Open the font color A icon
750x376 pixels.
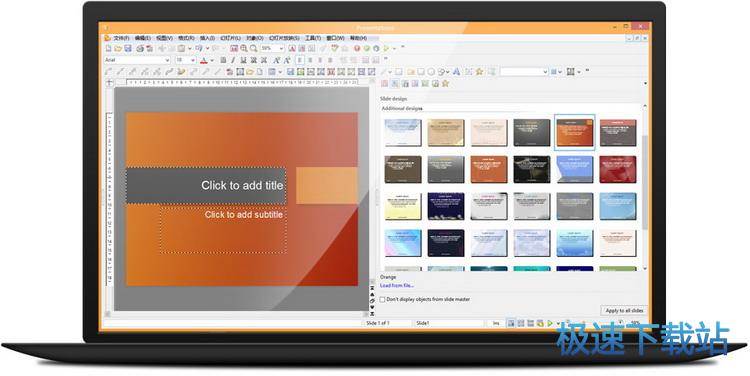[x=204, y=60]
